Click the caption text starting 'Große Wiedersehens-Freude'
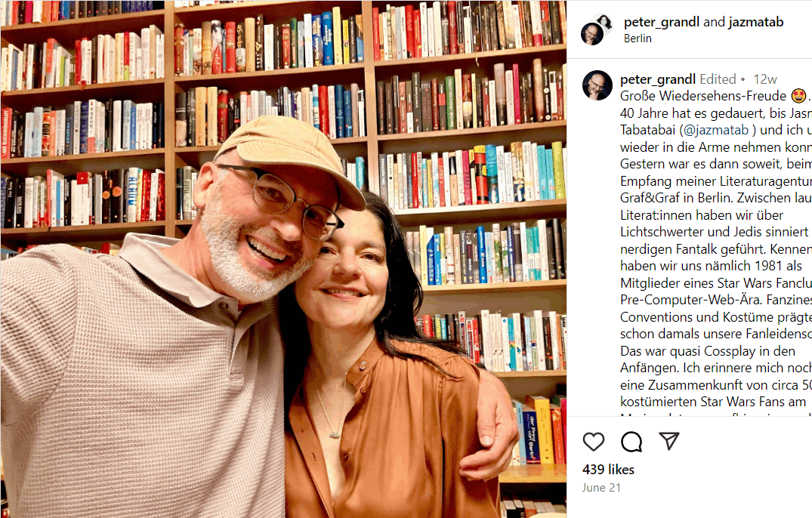 coord(703,96)
